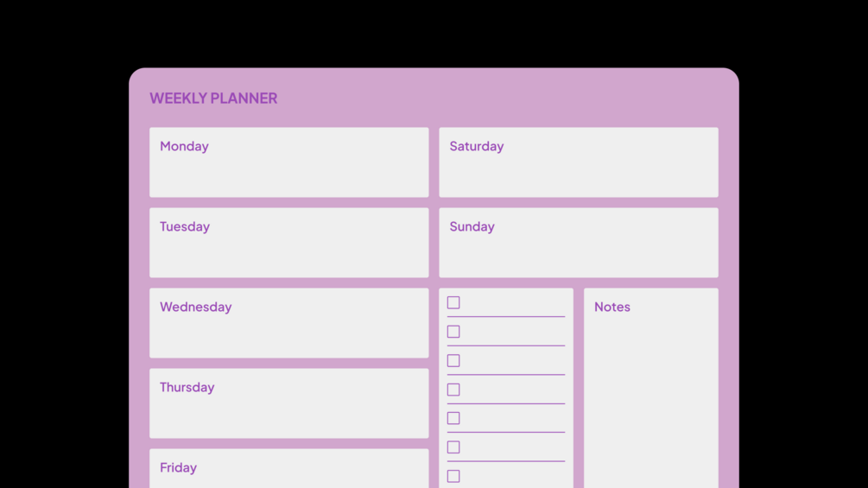The image size is (868, 488).
Task: Select the Tuesday planner box
Action: tap(288, 249)
